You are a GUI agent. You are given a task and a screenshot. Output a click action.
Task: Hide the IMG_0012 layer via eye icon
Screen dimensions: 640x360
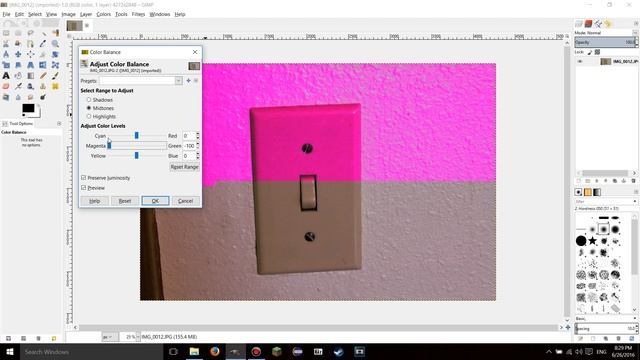[x=580, y=62]
